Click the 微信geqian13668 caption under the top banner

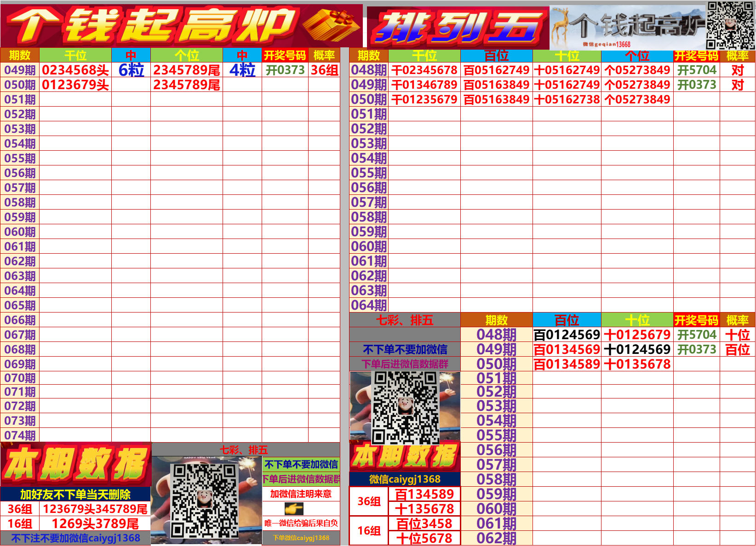[607, 45]
